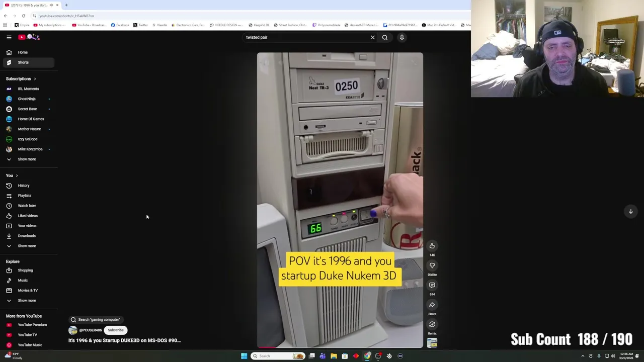This screenshot has width=644, height=362.
Task: Open Chrome from the taskbar
Action: coord(367,356)
